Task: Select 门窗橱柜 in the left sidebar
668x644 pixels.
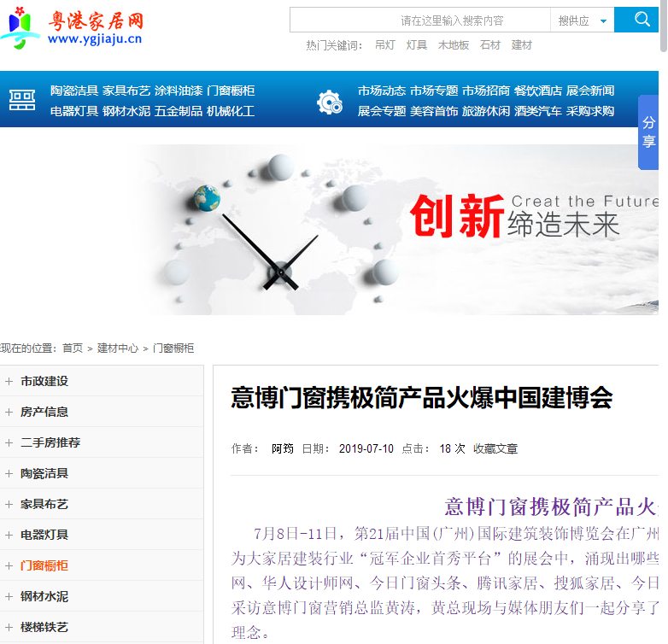Action: pyautogui.click(x=44, y=565)
